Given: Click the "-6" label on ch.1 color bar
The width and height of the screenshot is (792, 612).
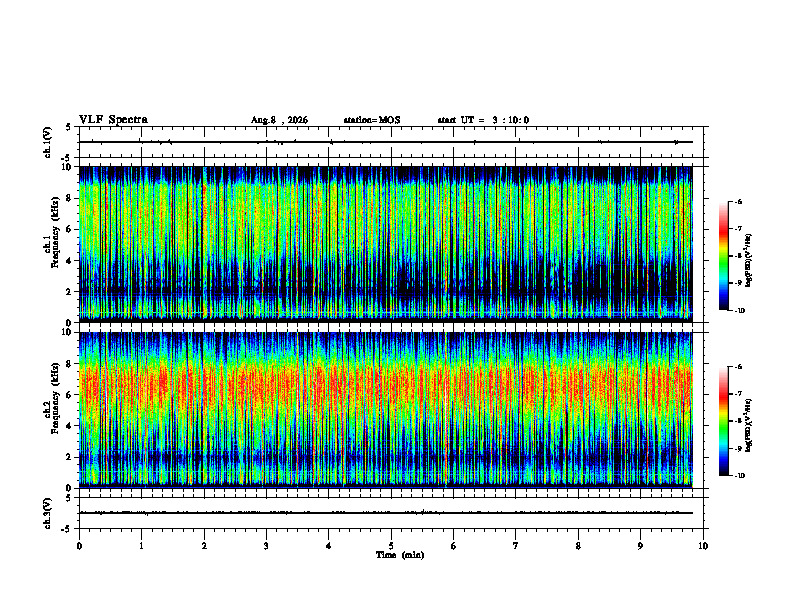Looking at the screenshot, I should coord(738,201).
